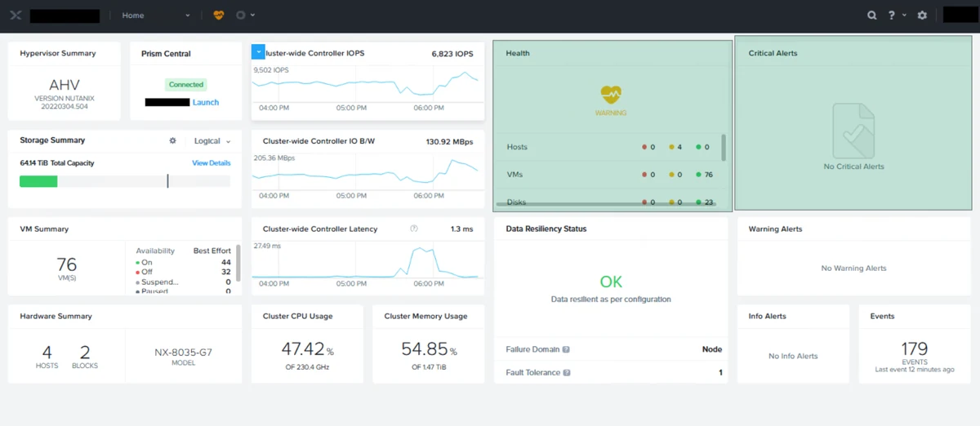Click the Health widget vertical scrollbar
This screenshot has height=426, width=980.
(724, 149)
